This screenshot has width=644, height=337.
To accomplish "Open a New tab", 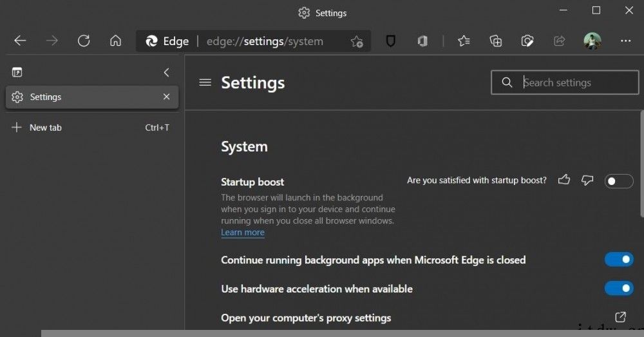I will [x=92, y=128].
